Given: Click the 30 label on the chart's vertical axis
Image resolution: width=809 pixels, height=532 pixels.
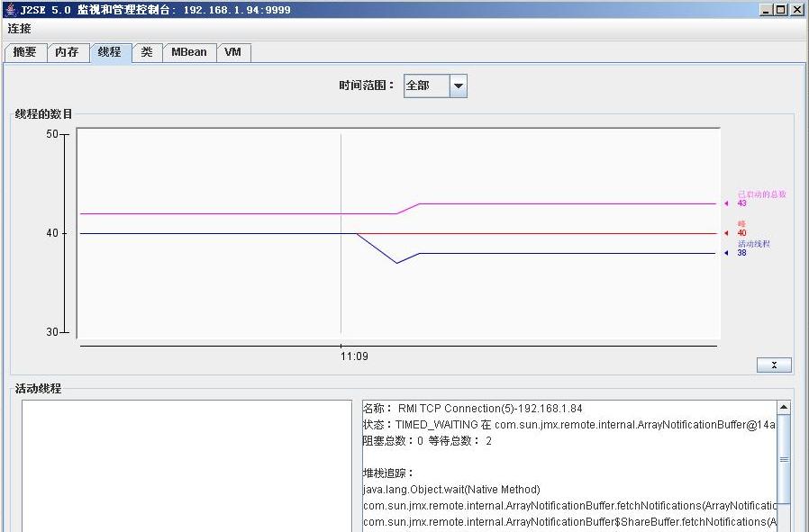Looking at the screenshot, I should [x=52, y=332].
